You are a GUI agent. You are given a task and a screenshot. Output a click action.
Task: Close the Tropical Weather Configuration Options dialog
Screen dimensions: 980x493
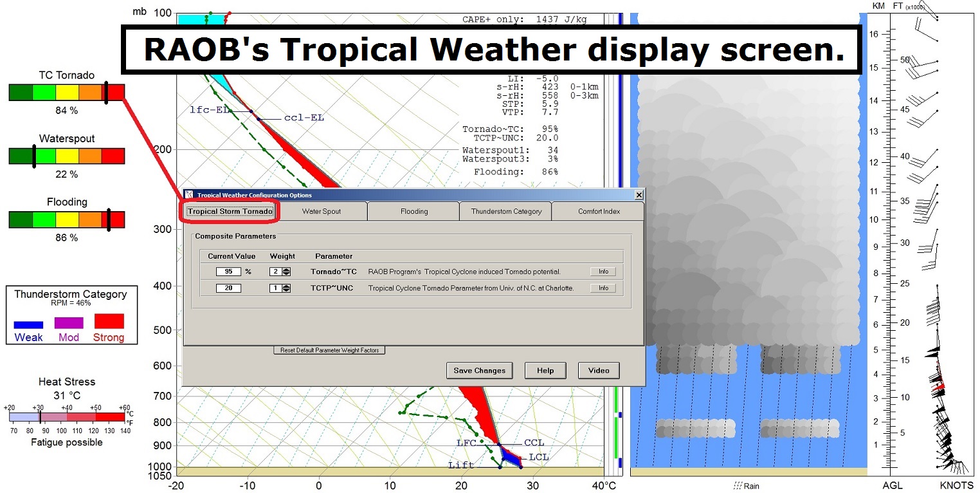point(639,195)
